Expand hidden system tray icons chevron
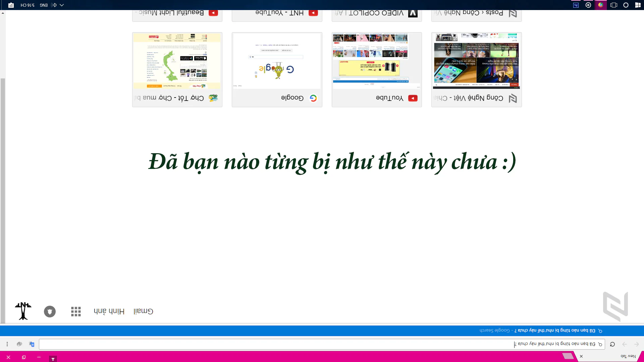Screen dimensions: 644x362 (62, 5)
